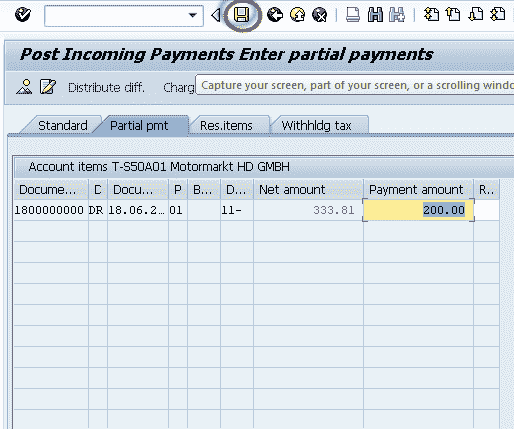Click the yellow Exit arrow icon

[297, 15]
